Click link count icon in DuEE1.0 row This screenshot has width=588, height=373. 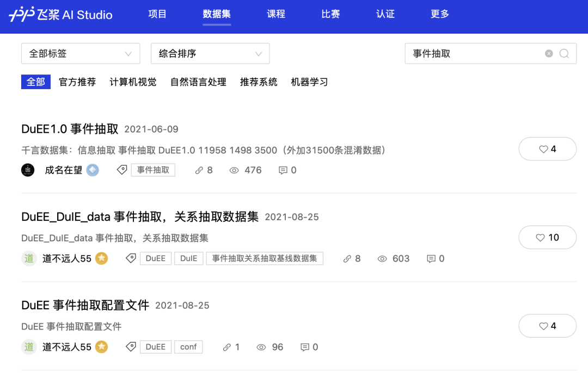[x=199, y=170]
